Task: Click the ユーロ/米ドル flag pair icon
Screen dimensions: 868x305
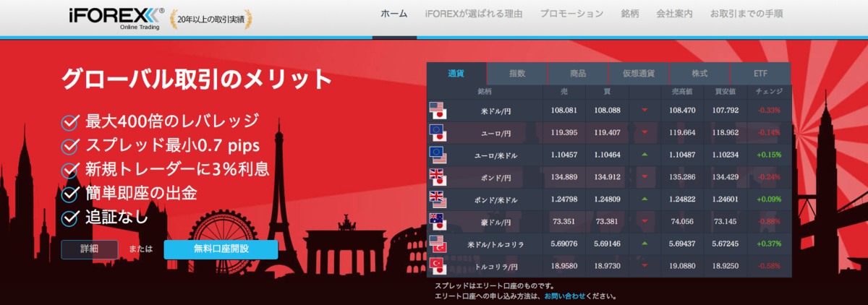Action: coord(438,155)
